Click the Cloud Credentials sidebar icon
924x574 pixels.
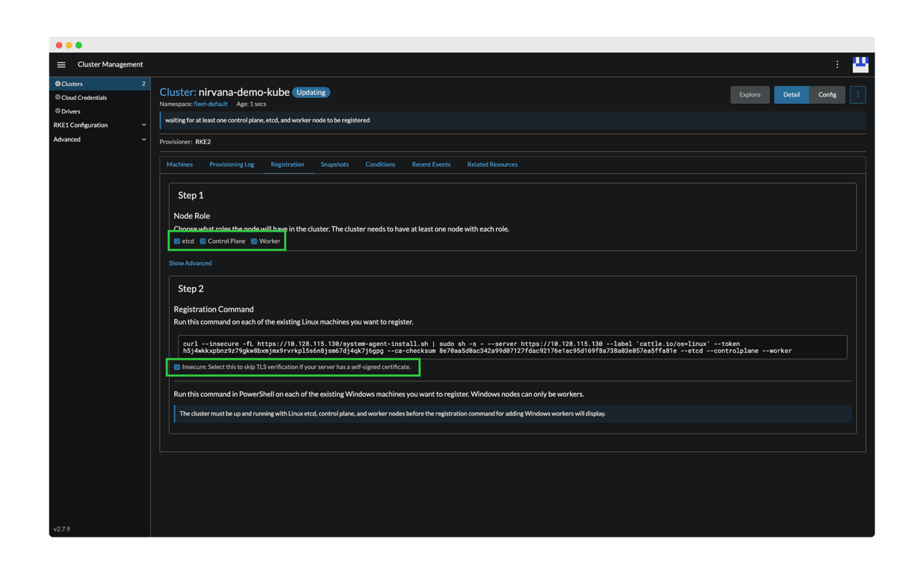(x=58, y=97)
